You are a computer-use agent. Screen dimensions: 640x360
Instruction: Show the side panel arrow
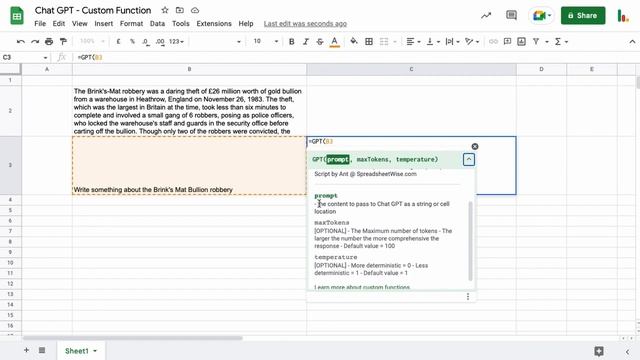point(627,351)
